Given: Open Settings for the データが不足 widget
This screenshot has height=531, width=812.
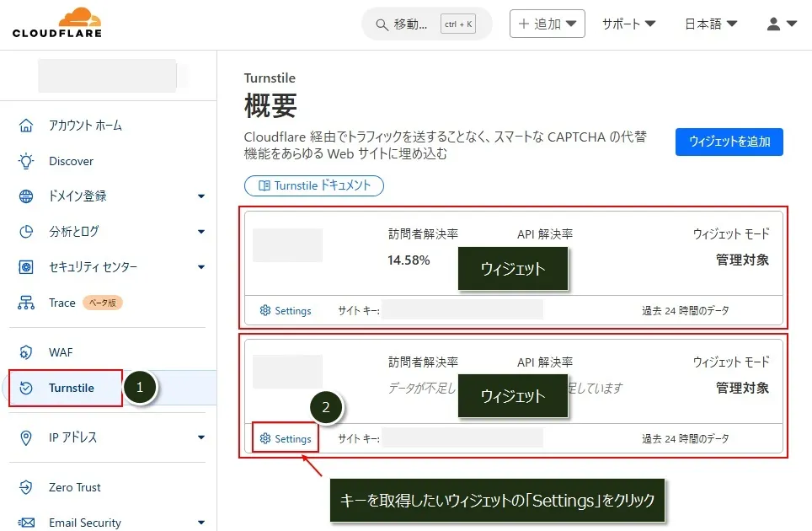Looking at the screenshot, I should [286, 439].
